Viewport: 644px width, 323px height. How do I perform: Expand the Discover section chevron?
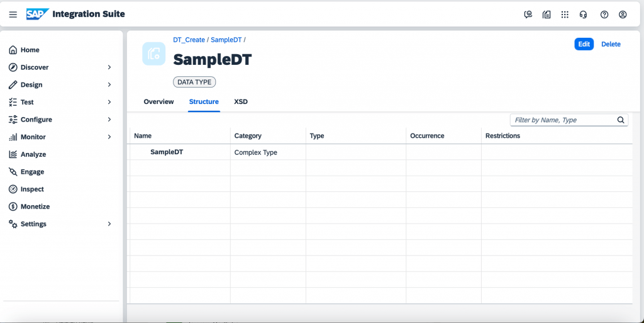(x=109, y=67)
